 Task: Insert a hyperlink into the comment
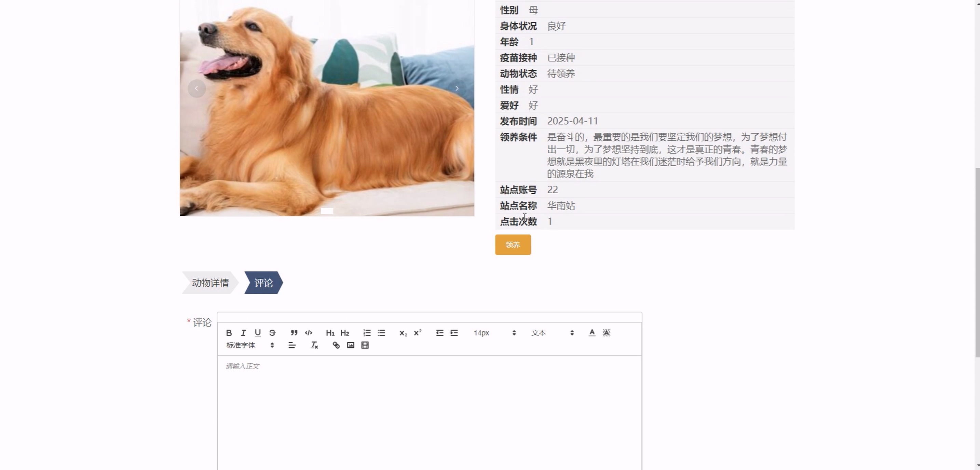click(x=336, y=345)
